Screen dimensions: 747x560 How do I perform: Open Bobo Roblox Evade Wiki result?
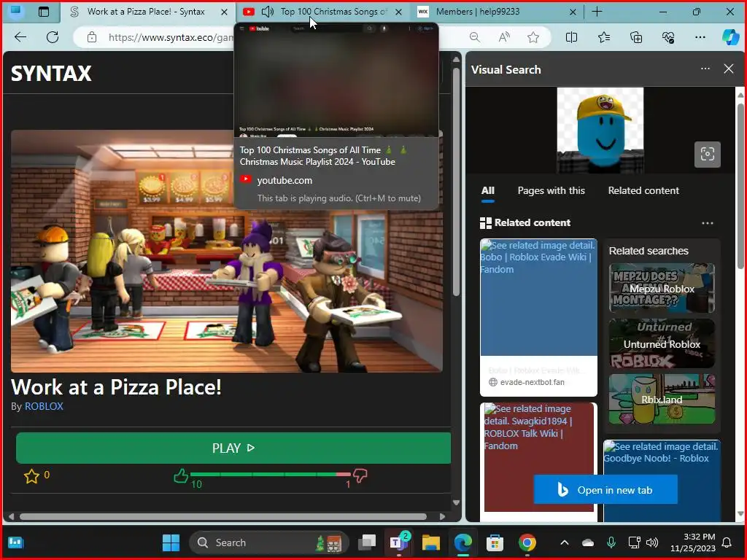(x=538, y=318)
